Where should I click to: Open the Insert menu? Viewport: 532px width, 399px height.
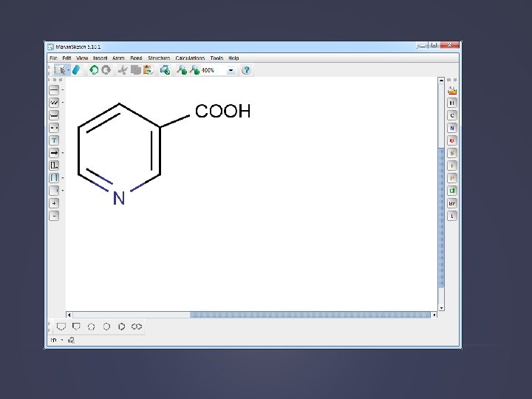(x=100, y=58)
